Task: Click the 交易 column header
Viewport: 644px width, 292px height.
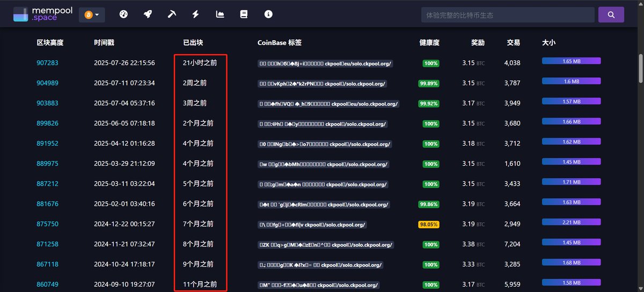Action: (514, 42)
